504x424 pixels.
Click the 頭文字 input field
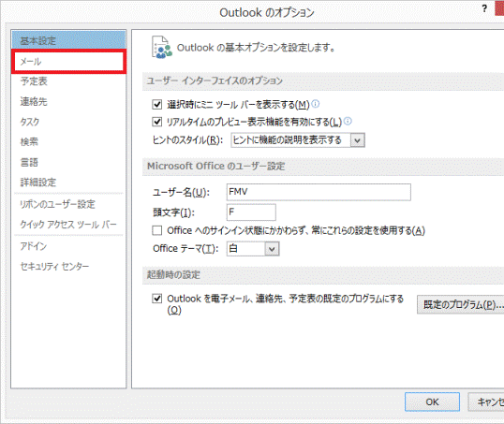[x=251, y=212]
